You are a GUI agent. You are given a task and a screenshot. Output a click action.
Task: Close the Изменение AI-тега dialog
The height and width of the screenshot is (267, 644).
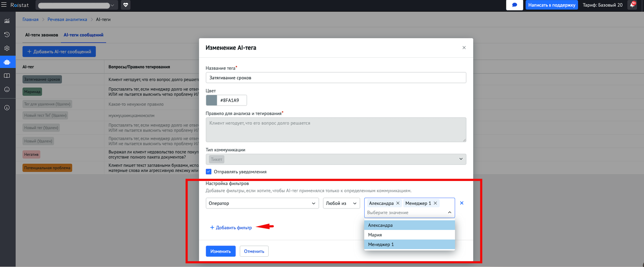pyautogui.click(x=464, y=48)
